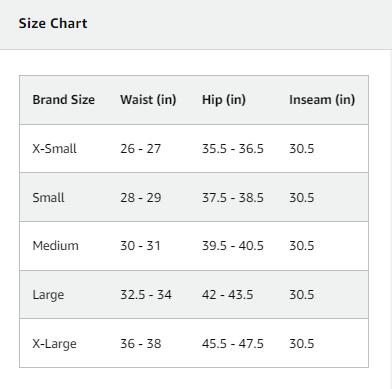Select hip value 45.5 - 47.5
Screen dimensions: 392x389
tap(233, 344)
